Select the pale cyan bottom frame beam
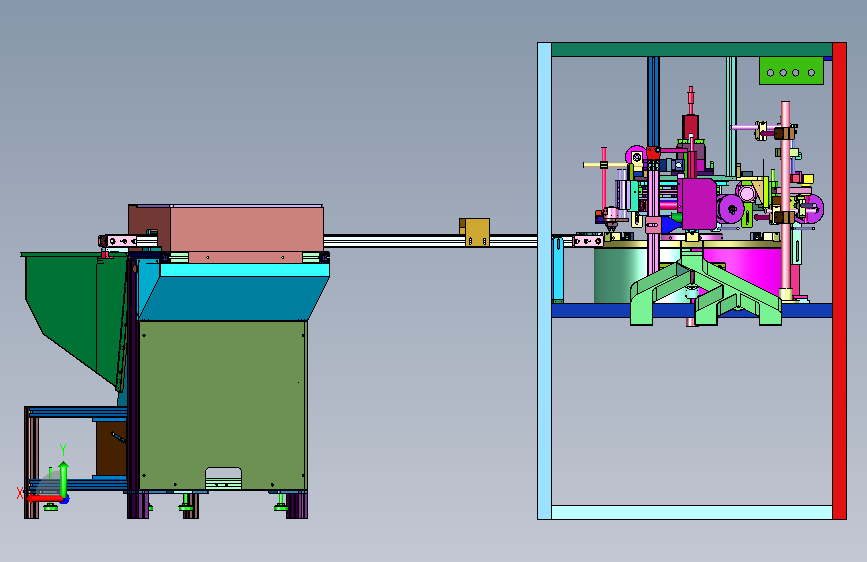 pyautogui.click(x=692, y=512)
